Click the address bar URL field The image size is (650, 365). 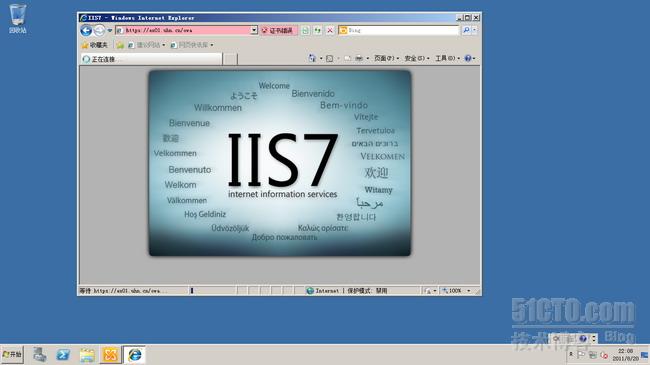coord(183,30)
